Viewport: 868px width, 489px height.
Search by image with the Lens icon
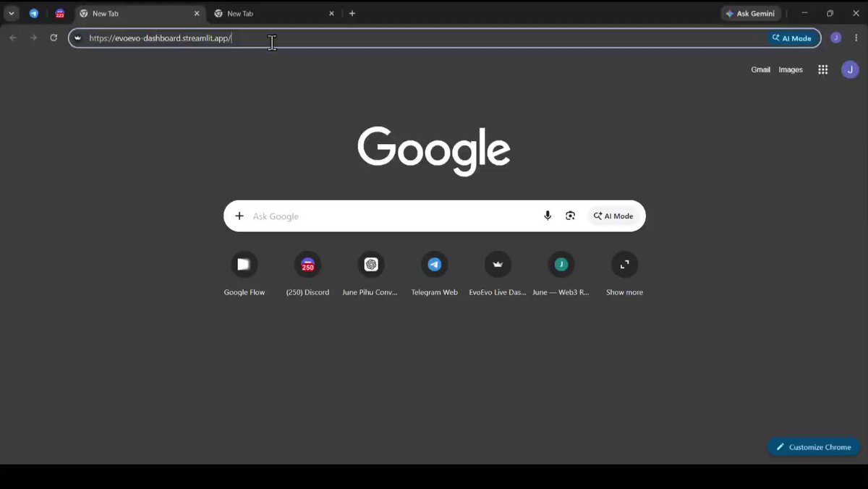coord(571,216)
